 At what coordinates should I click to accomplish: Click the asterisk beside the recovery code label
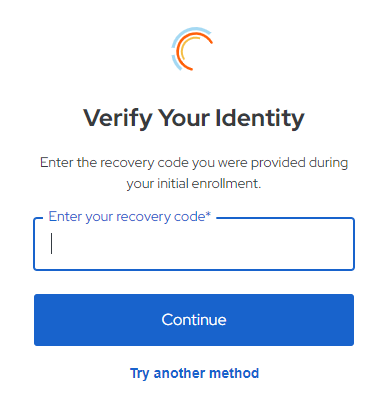coord(208,214)
